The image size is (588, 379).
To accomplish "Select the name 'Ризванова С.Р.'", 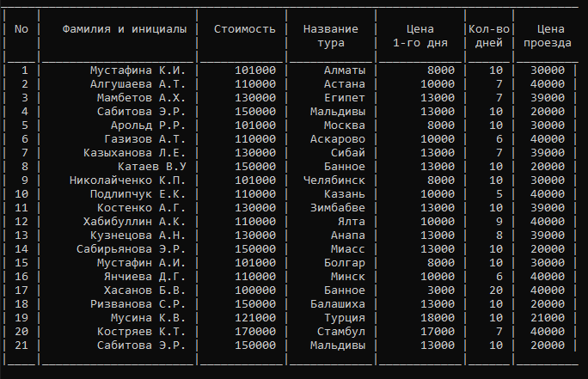I will (x=138, y=304).
